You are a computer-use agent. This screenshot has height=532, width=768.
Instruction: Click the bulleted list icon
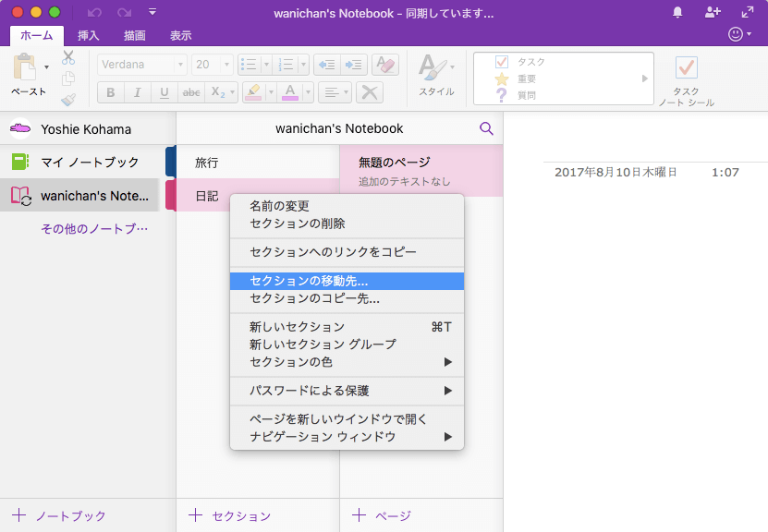coord(250,65)
